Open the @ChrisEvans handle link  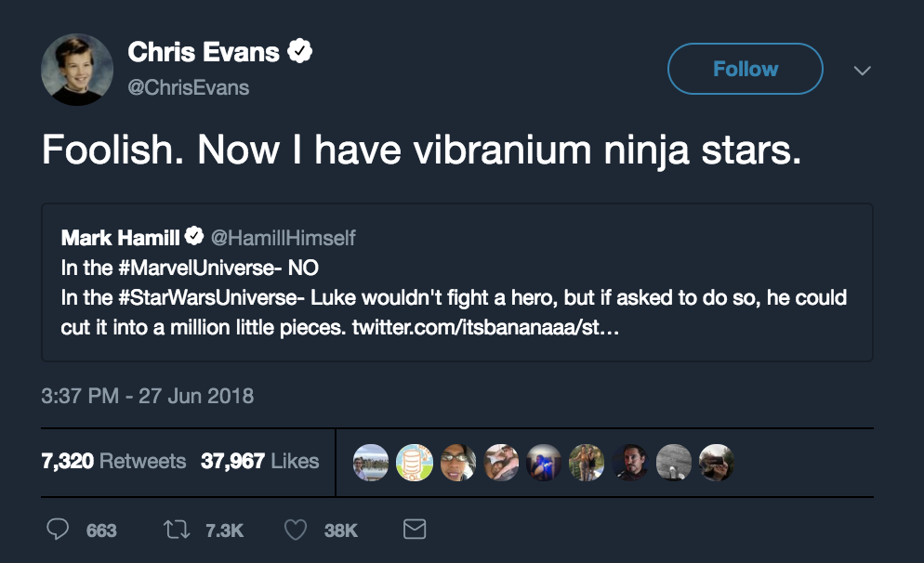click(x=188, y=87)
